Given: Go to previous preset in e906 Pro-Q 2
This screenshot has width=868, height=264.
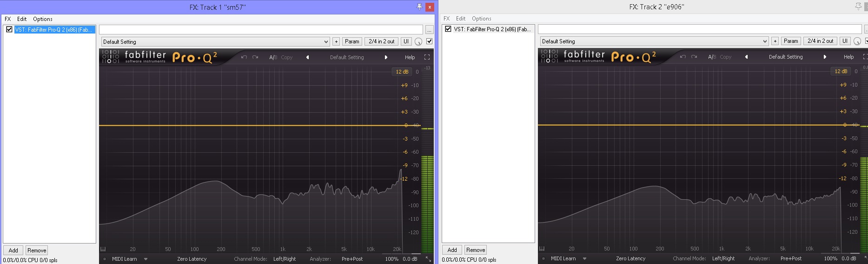Looking at the screenshot, I should (746, 57).
